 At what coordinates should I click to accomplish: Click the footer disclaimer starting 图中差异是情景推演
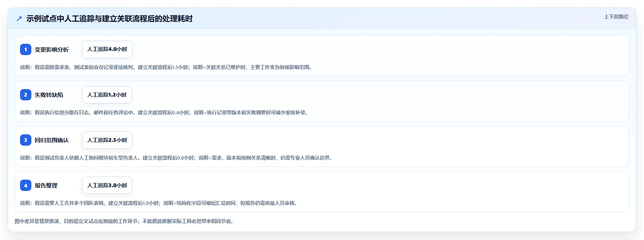125,221
